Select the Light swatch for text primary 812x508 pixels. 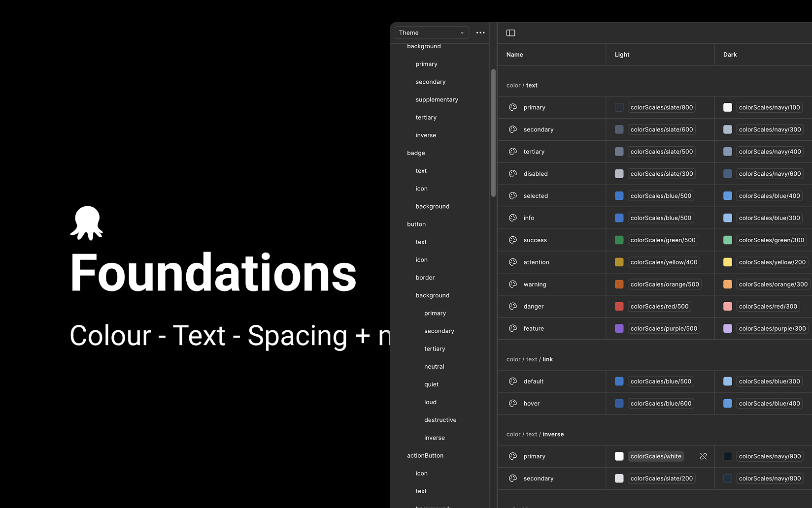[x=619, y=107]
